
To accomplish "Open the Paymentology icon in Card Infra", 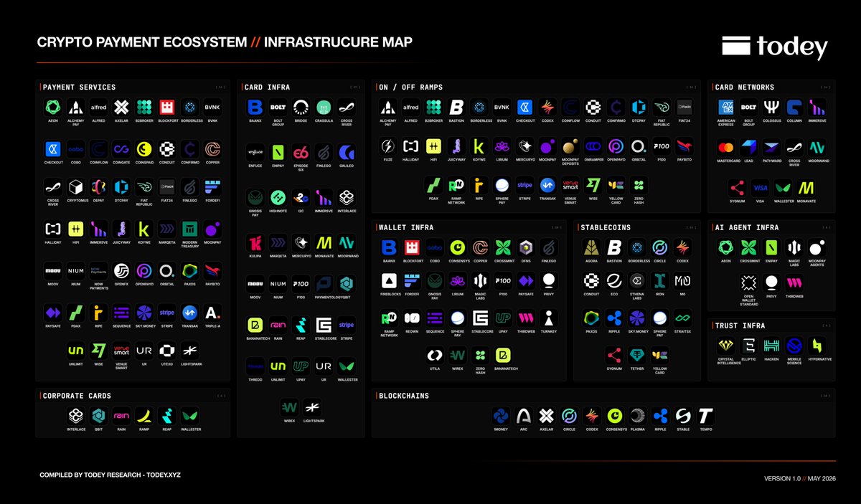I will pos(324,283).
